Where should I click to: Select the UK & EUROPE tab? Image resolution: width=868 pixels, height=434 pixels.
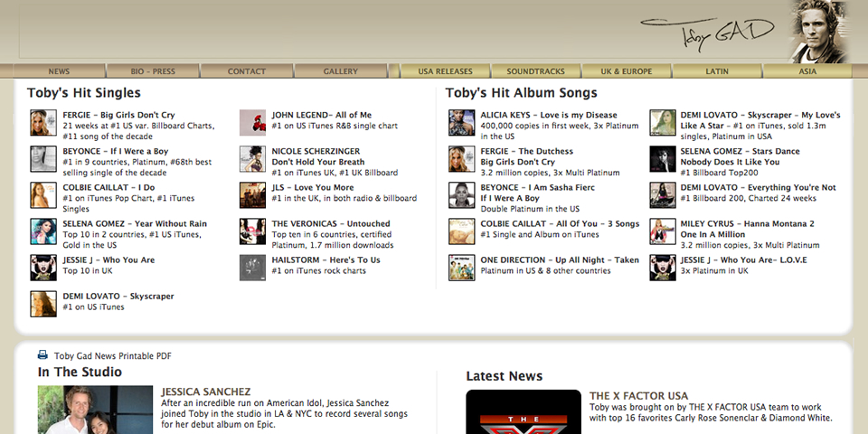[x=627, y=71]
